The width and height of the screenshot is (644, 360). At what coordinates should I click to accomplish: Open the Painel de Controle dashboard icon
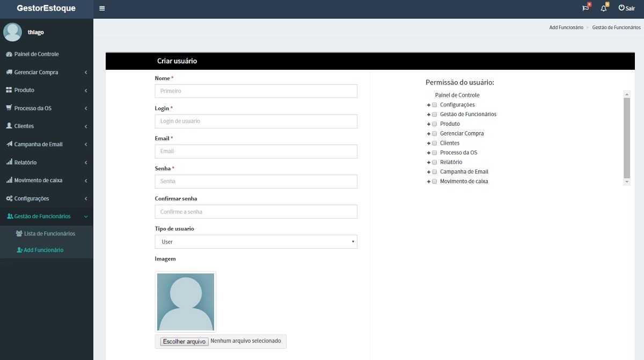pos(9,54)
